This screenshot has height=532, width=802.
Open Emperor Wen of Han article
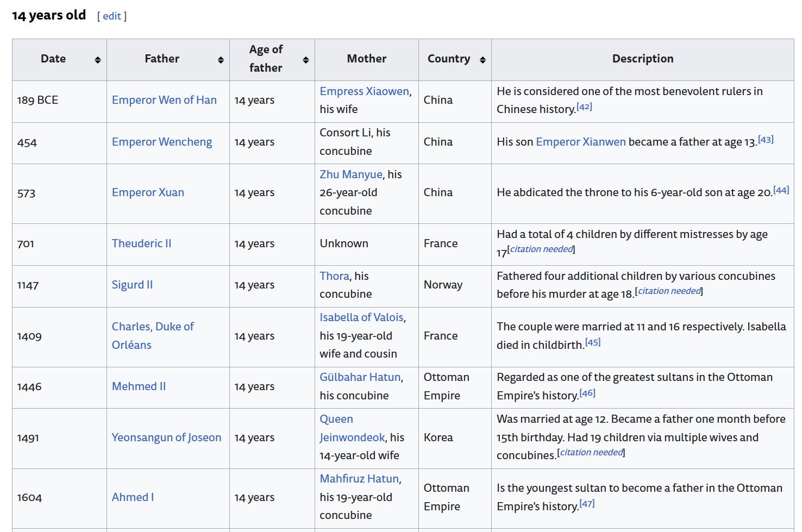coord(164,100)
